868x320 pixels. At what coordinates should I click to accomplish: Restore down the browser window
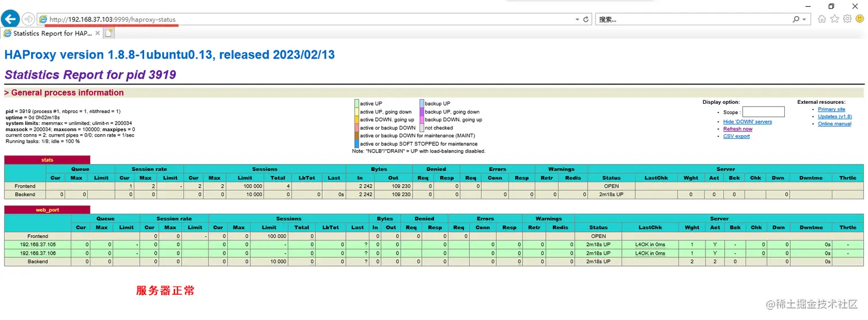(831, 6)
